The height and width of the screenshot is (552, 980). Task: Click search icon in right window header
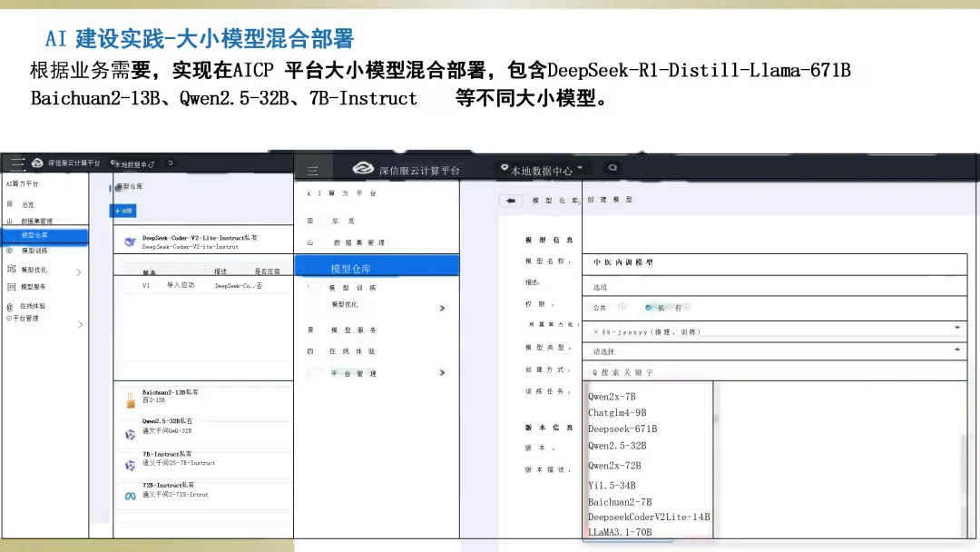(612, 168)
